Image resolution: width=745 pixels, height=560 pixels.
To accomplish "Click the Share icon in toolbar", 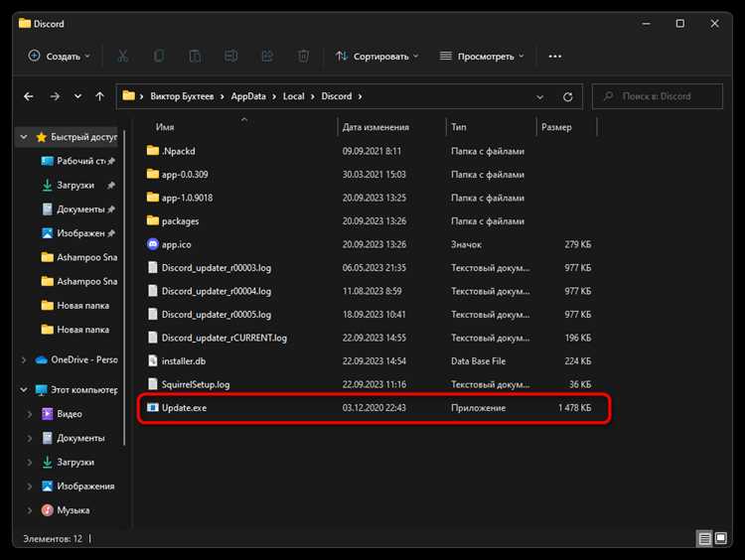I will pyautogui.click(x=267, y=56).
